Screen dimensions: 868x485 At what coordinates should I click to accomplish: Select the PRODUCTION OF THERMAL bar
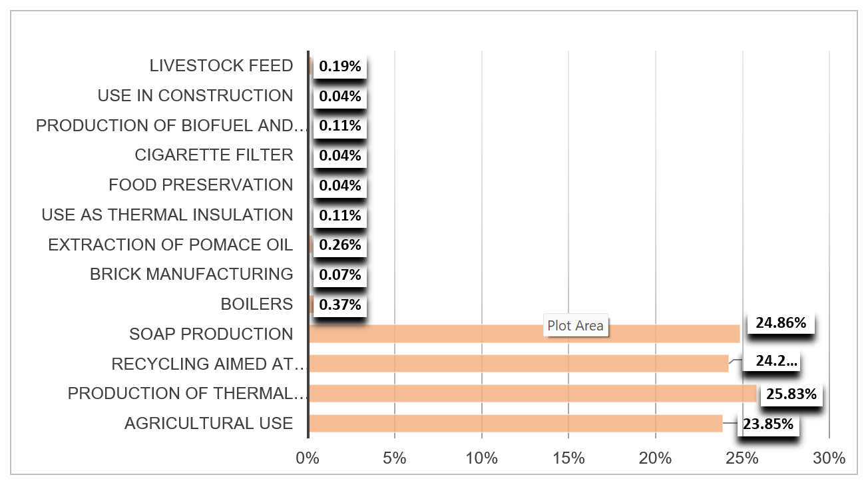coord(533,394)
